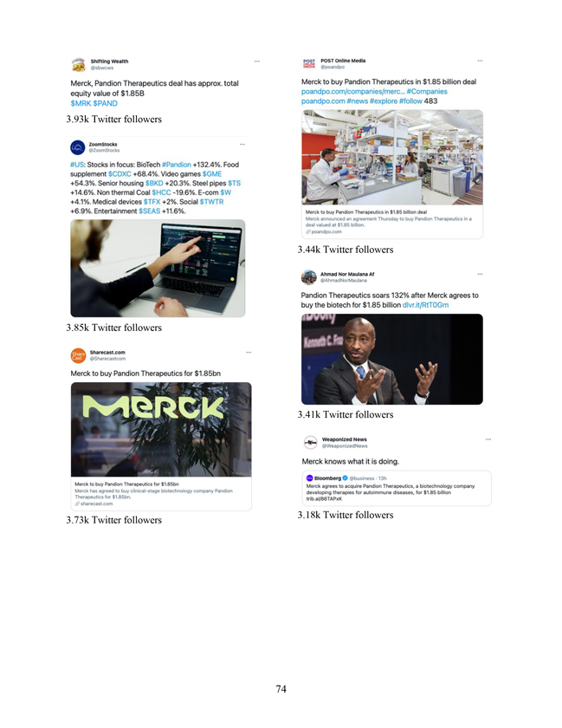Click the Ahmad Nor Maulana Af avatar
The width and height of the screenshot is (562, 728).
pyautogui.click(x=308, y=277)
